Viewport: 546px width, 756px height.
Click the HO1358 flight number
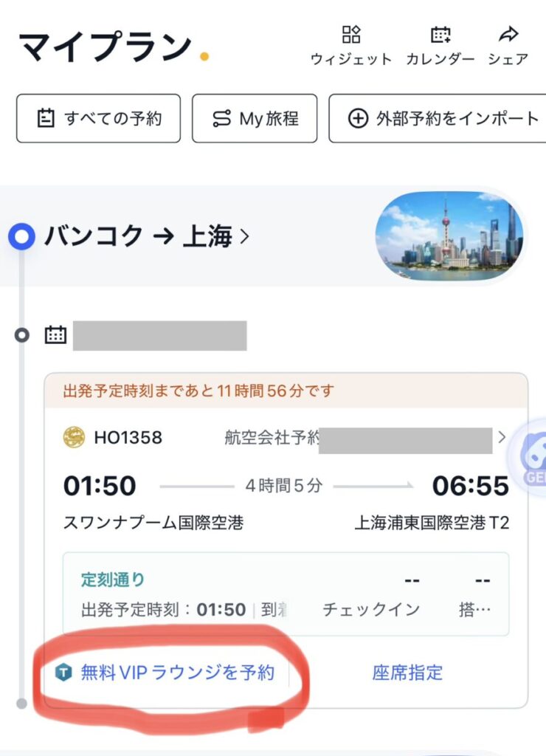click(128, 437)
